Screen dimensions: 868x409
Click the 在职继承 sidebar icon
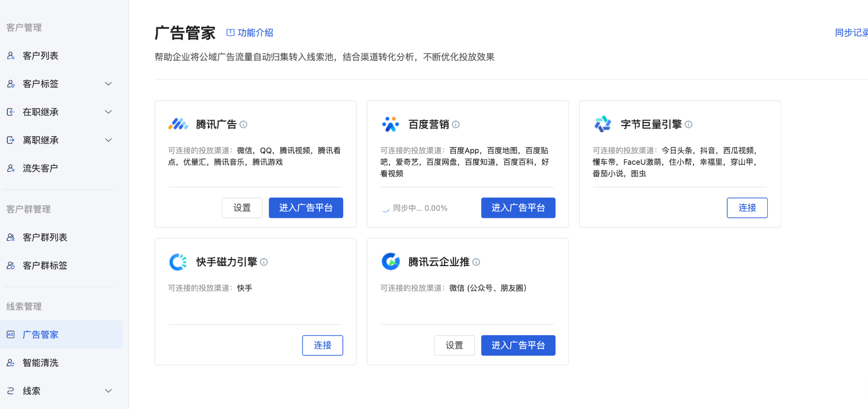[10, 112]
